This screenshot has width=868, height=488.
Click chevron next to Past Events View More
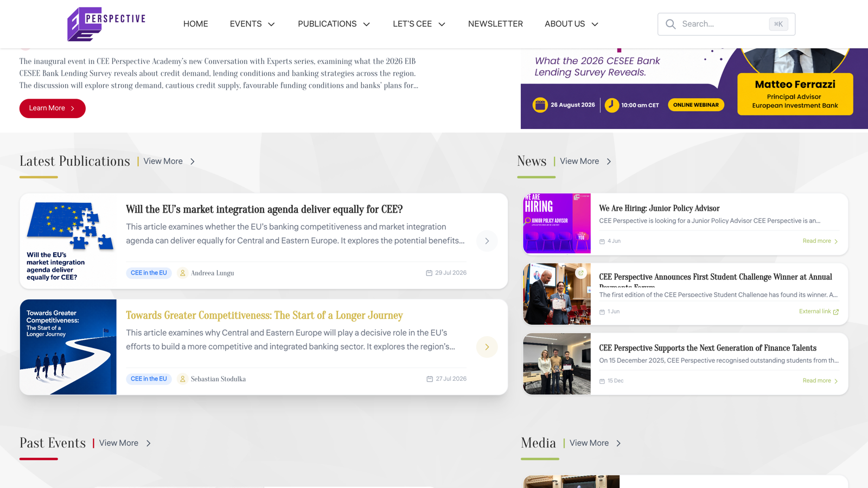tap(148, 444)
